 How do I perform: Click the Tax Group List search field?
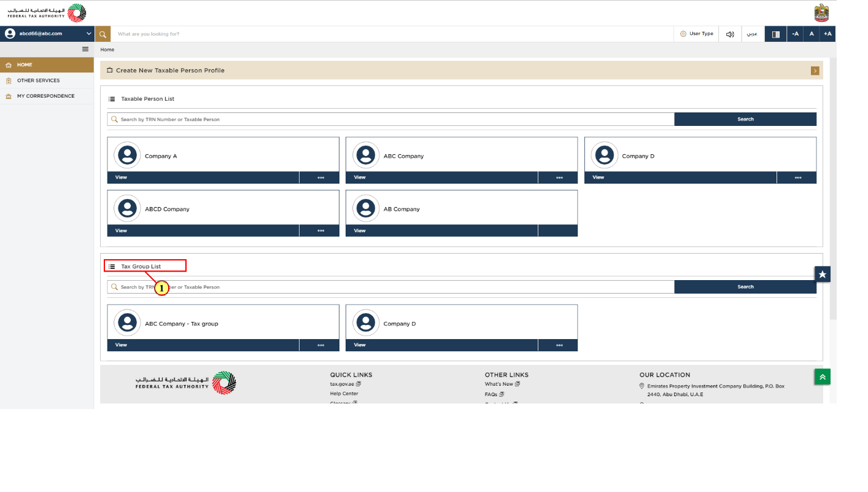tap(390, 287)
